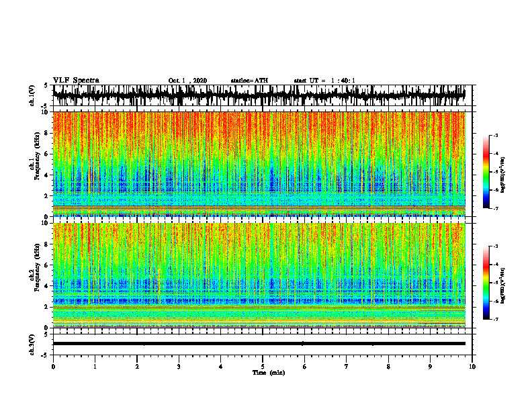
Task: Click time axis tick label "5"
Action: 263,367
